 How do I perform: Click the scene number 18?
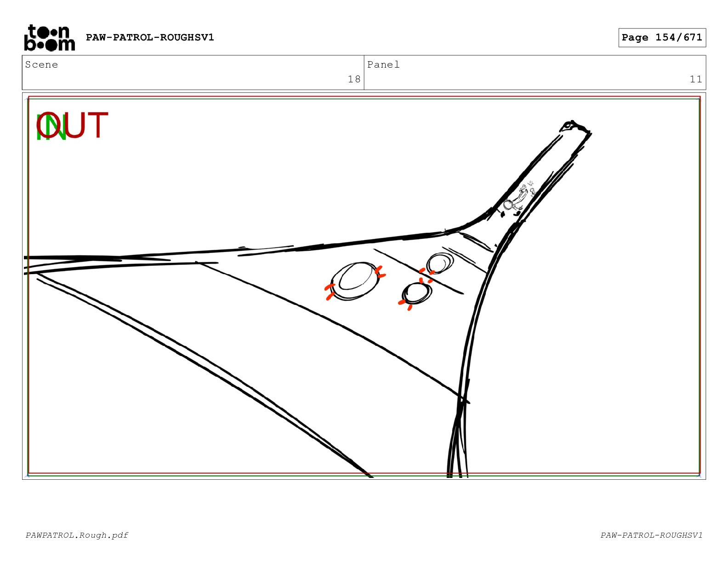(354, 79)
